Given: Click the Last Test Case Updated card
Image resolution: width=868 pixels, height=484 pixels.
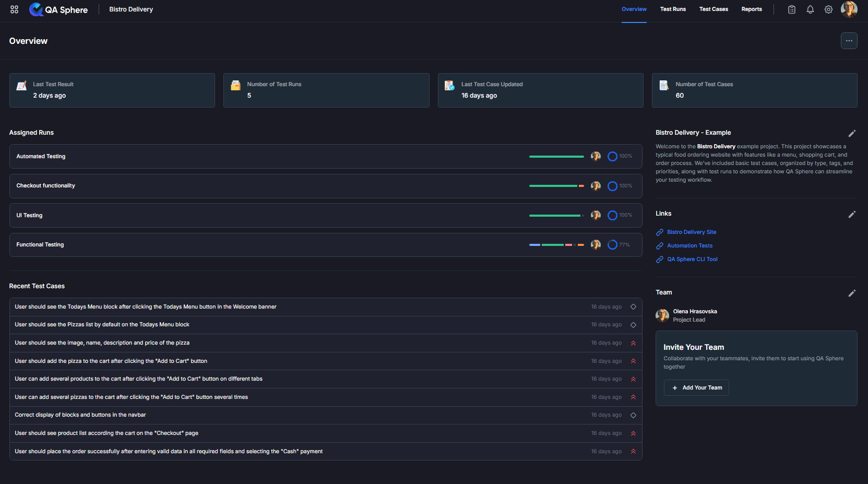Looking at the screenshot, I should [x=540, y=90].
